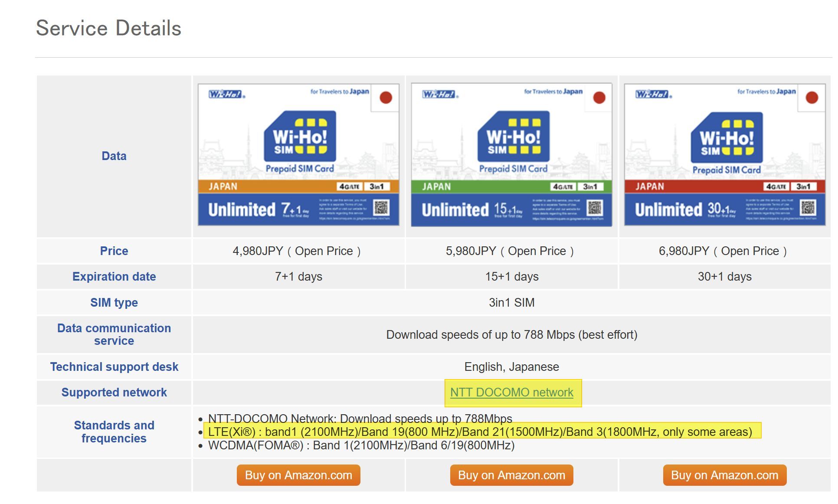Click the highlighted LTE(Xi) band frequencies line

(480, 432)
